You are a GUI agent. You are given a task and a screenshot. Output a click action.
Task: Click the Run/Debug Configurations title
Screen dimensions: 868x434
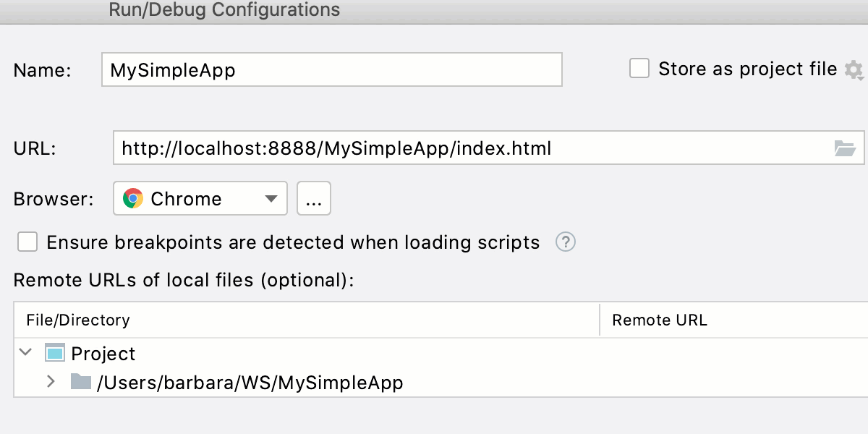[224, 10]
